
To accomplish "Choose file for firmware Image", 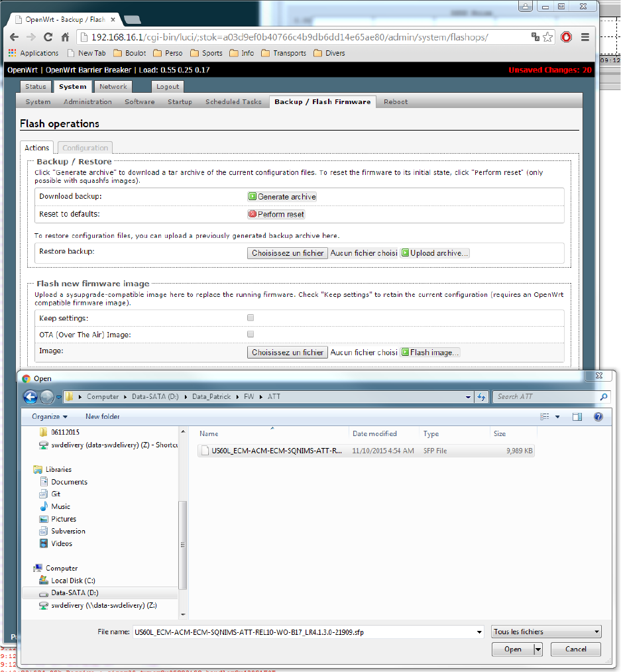I will coord(288,353).
